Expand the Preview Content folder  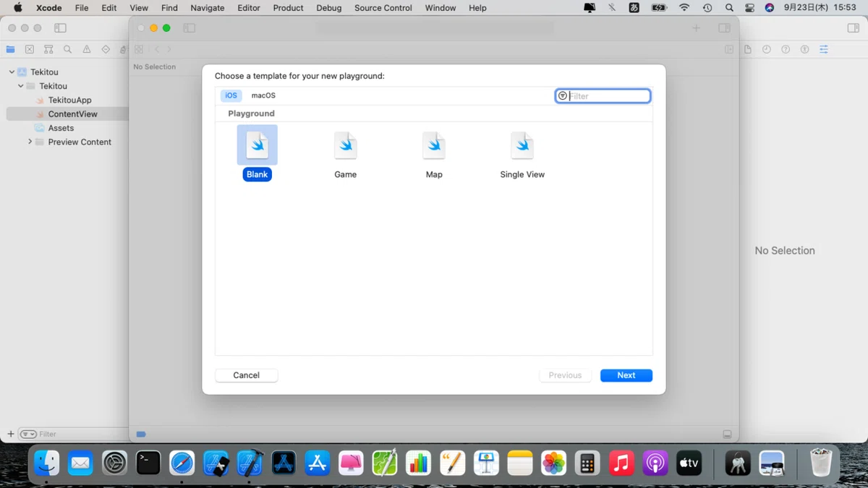tap(30, 142)
